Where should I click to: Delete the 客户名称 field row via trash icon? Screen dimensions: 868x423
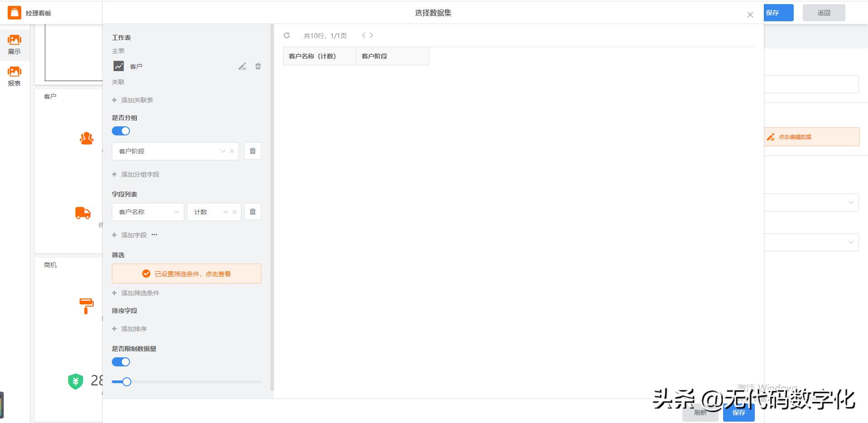click(x=252, y=211)
